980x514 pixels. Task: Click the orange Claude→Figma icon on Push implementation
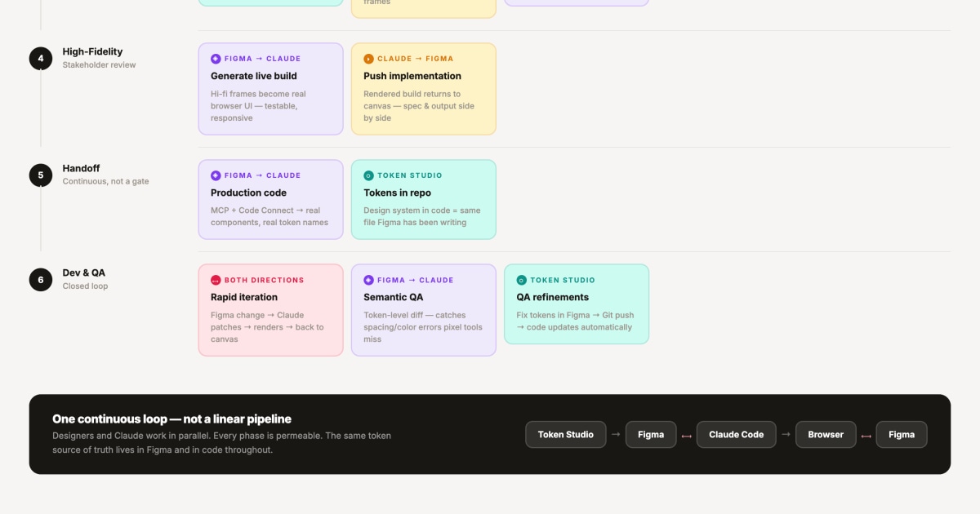point(368,58)
